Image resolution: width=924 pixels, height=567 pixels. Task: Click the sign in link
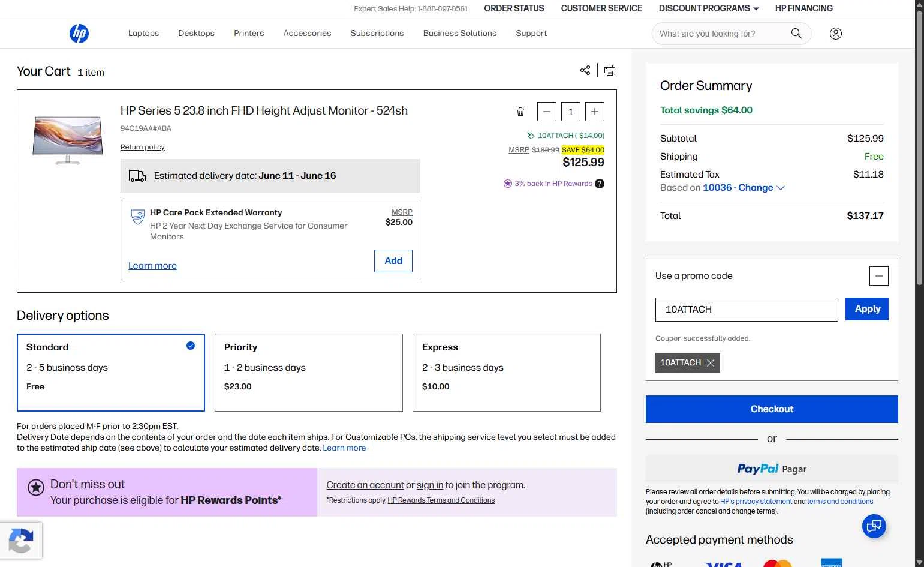tap(430, 485)
